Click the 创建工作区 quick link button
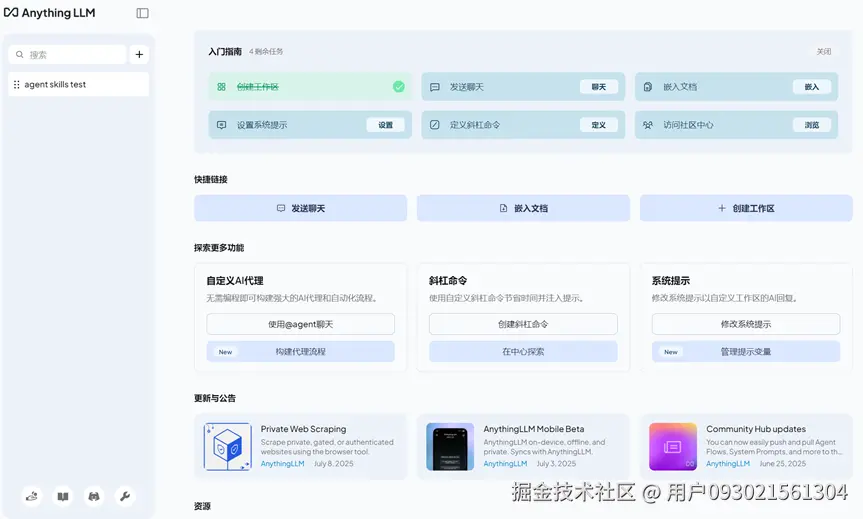The width and height of the screenshot is (863, 519). coord(746,208)
